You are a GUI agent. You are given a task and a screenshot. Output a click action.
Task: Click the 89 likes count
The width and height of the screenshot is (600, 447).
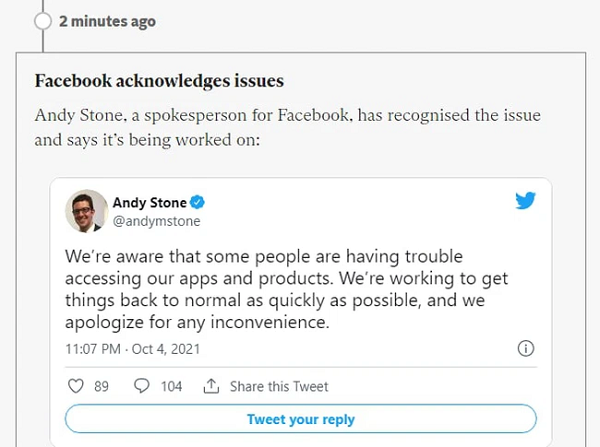click(100, 386)
